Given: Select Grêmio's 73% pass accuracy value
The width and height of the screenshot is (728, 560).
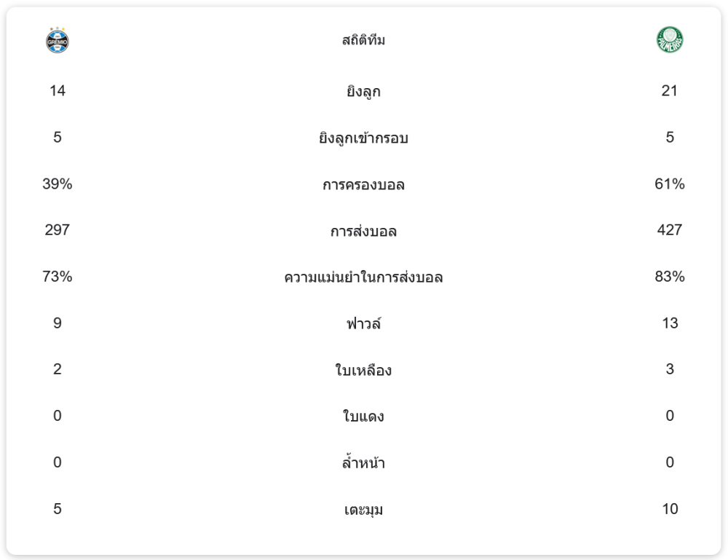Looking at the screenshot, I should 57,277.
